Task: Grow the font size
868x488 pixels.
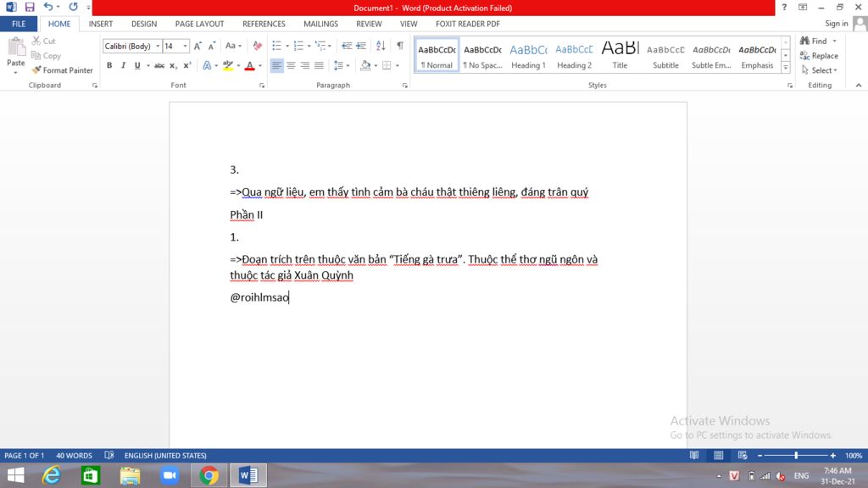Action: point(198,46)
